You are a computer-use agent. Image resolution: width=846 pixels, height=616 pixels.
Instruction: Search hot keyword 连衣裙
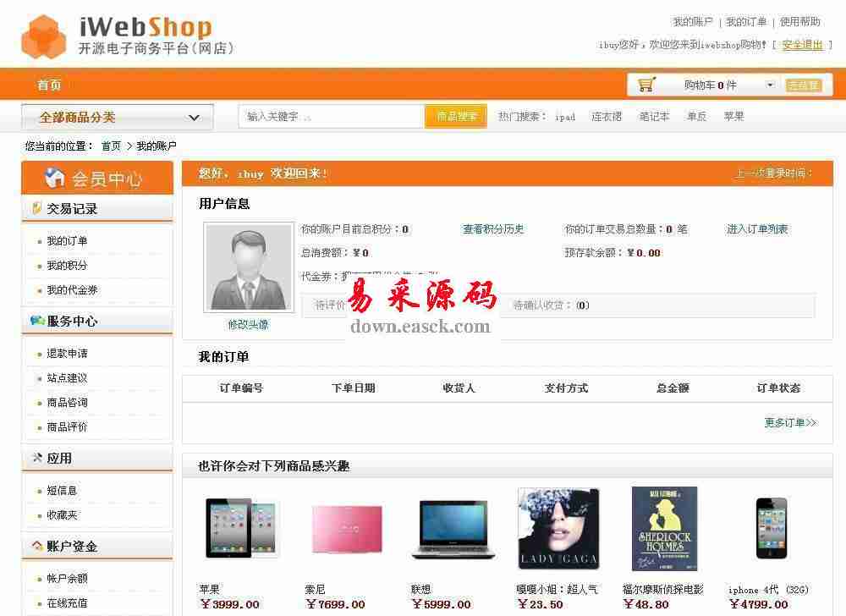point(607,116)
